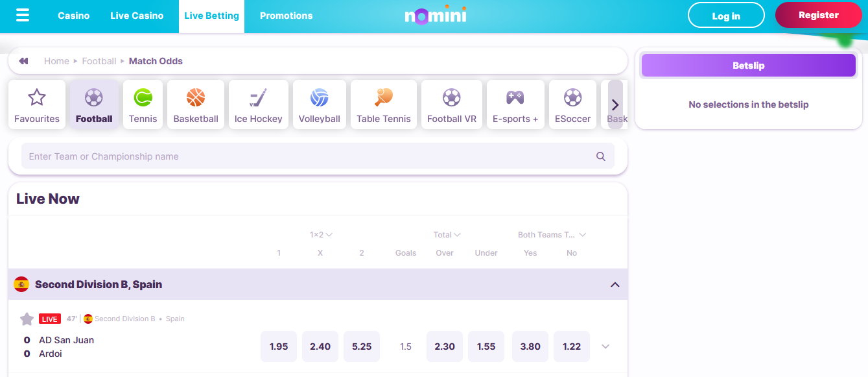Focus the team or championship search field
Screen dimensions: 868x377
coord(318,156)
